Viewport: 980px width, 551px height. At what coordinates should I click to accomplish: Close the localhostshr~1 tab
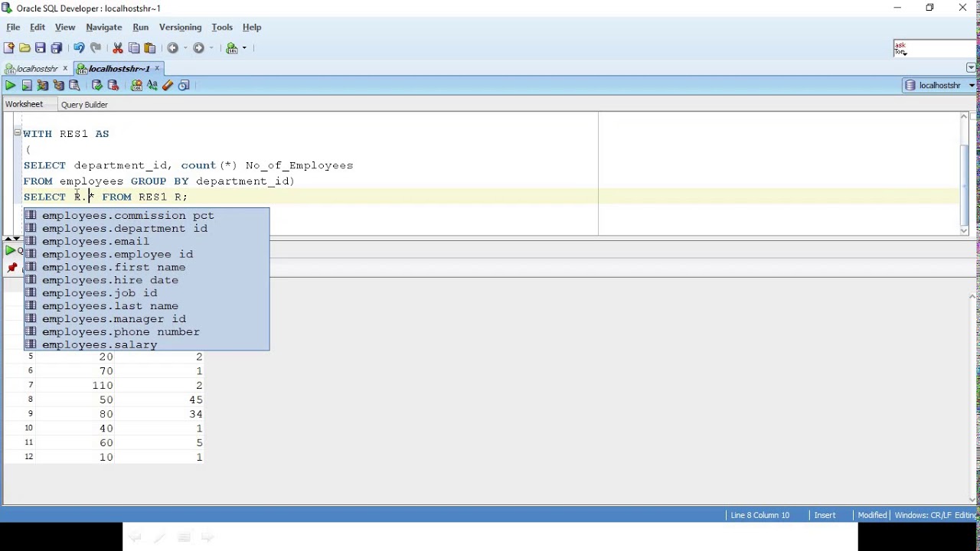(x=157, y=69)
